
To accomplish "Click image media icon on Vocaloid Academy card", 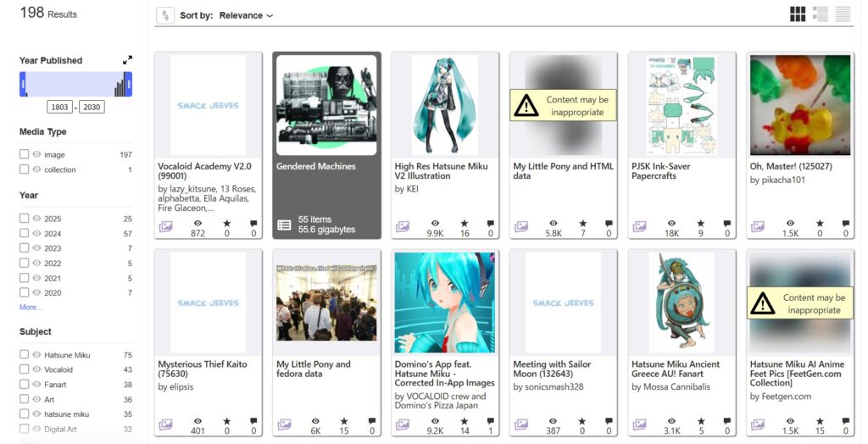I will pyautogui.click(x=165, y=226).
